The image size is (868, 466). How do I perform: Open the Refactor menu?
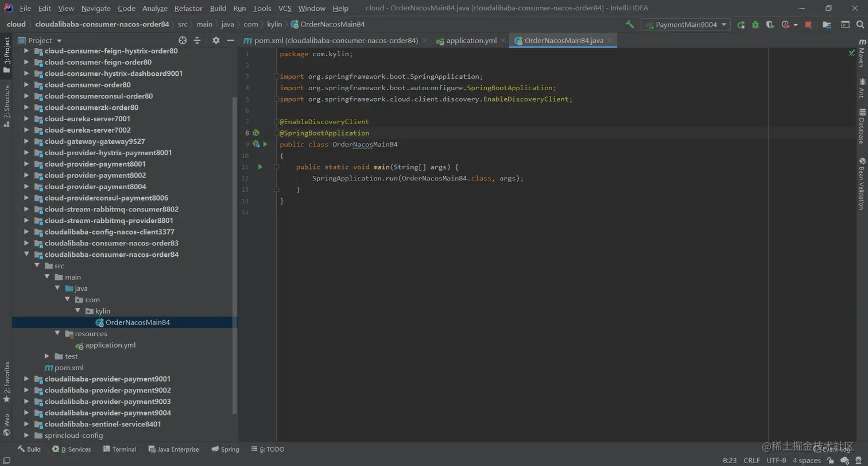click(188, 8)
